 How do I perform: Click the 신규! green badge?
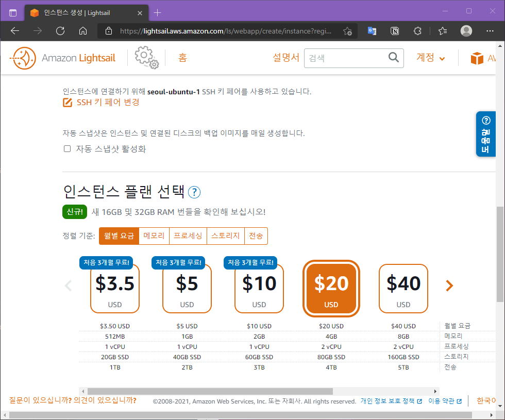tap(75, 212)
